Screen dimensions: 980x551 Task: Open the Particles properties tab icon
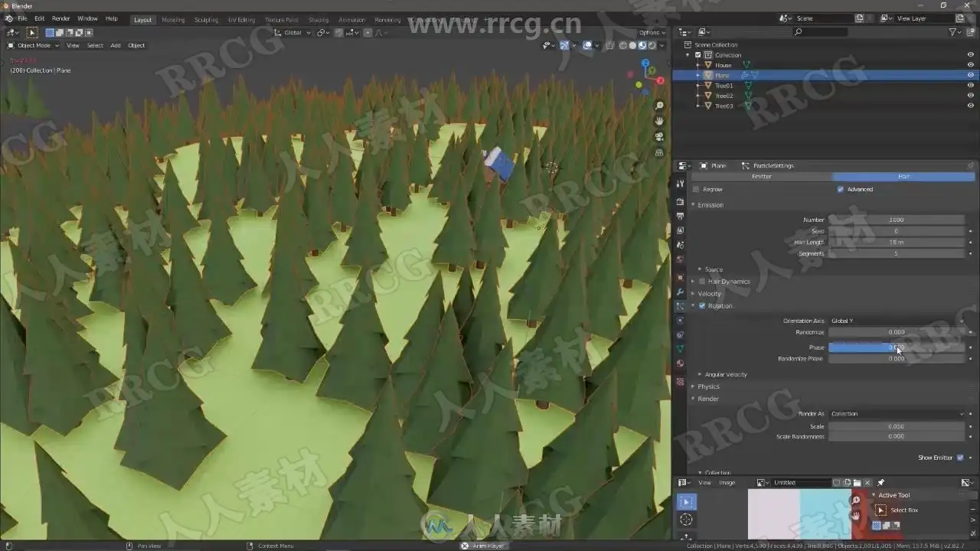click(x=680, y=306)
